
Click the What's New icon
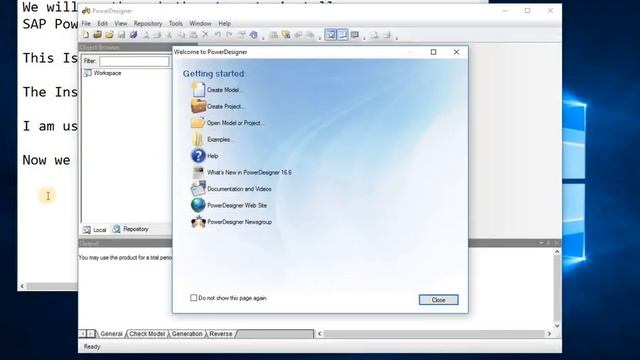(198, 172)
